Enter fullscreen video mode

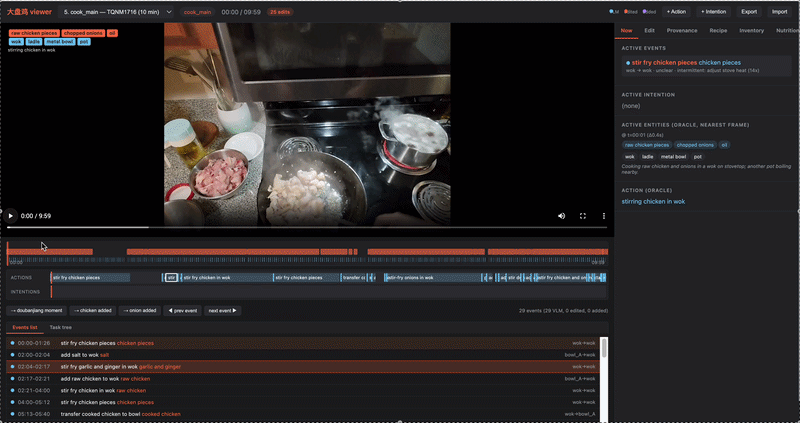pyautogui.click(x=583, y=216)
